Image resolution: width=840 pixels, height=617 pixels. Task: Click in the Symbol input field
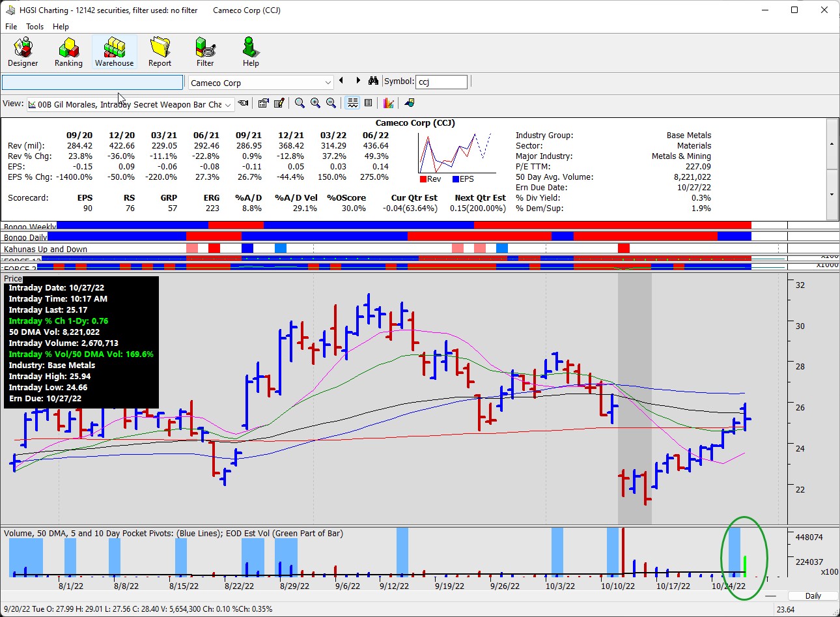point(441,82)
